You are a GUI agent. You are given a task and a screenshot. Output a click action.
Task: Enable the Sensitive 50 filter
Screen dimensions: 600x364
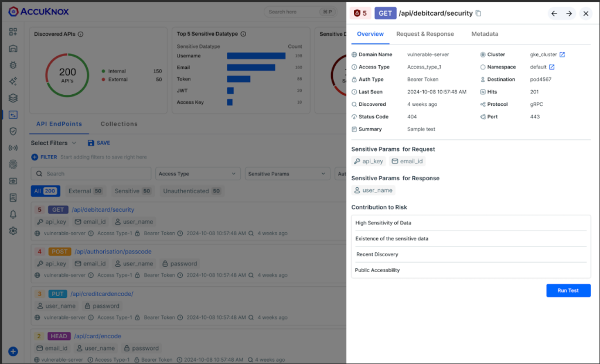[x=132, y=190]
